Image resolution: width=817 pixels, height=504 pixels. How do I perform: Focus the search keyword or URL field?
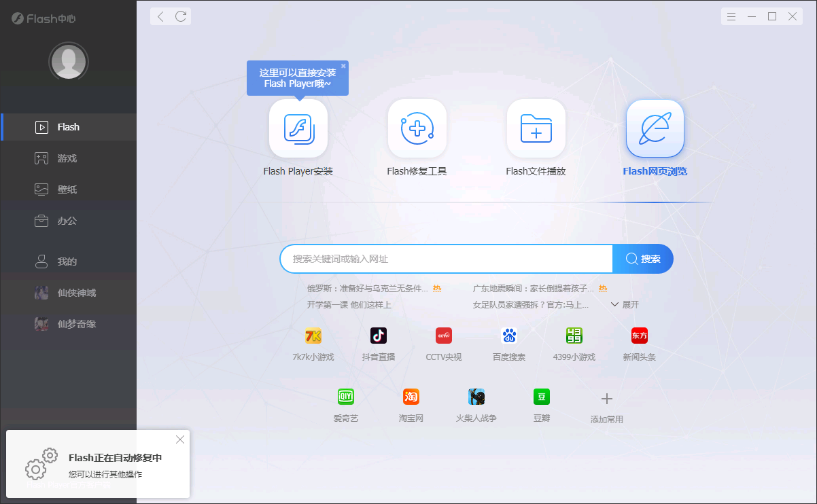pyautogui.click(x=447, y=259)
